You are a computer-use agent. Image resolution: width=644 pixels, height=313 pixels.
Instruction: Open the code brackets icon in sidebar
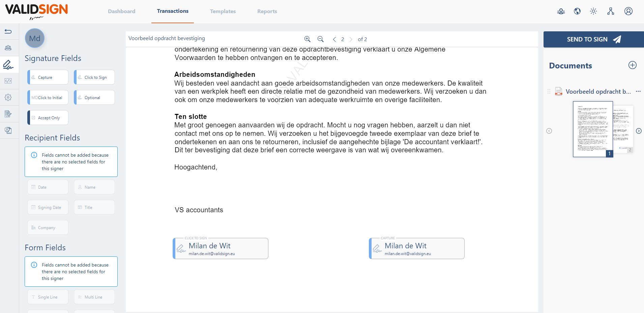(8, 81)
